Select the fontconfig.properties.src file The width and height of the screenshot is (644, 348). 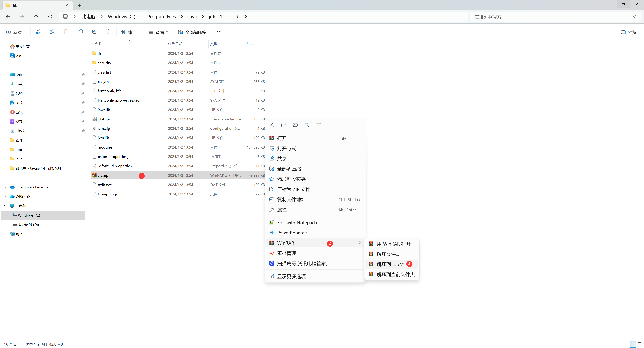[178, 100]
